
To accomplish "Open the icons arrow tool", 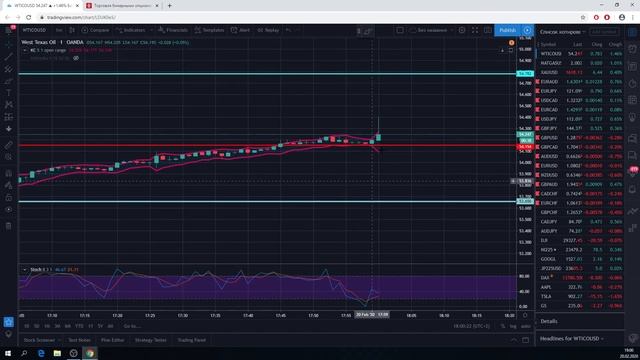I will [x=8, y=129].
